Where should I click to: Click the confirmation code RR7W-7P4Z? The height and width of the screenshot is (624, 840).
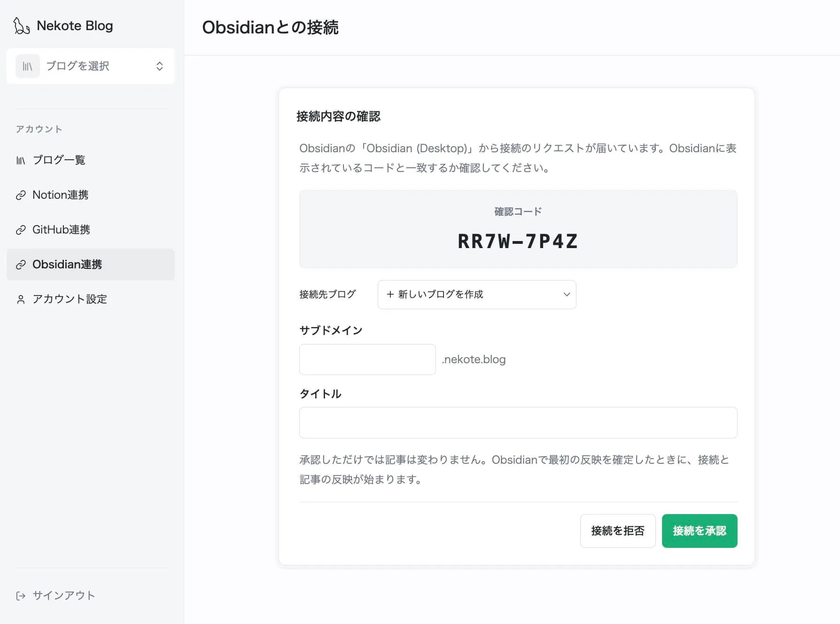click(x=518, y=242)
